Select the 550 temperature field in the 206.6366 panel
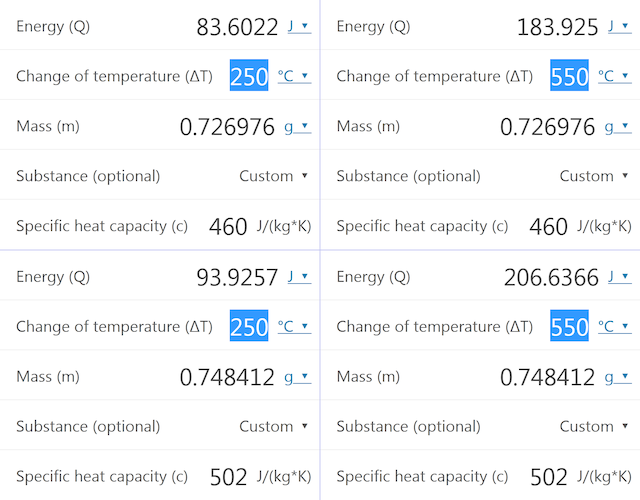 coord(569,327)
